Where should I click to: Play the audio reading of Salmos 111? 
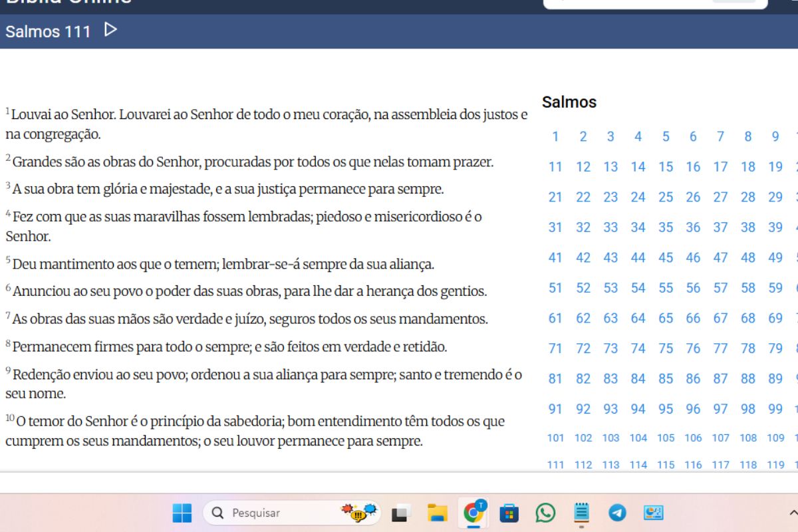(x=110, y=30)
